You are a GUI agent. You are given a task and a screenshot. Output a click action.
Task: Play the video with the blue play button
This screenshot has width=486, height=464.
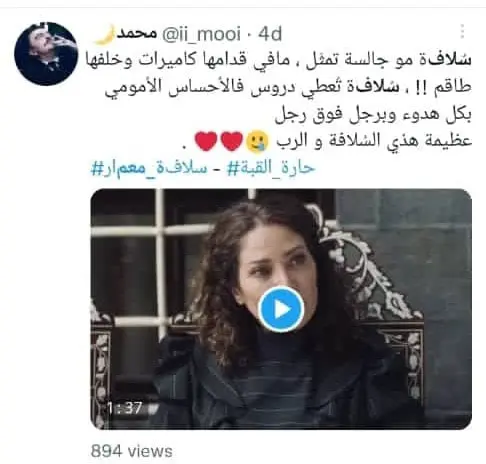282,309
